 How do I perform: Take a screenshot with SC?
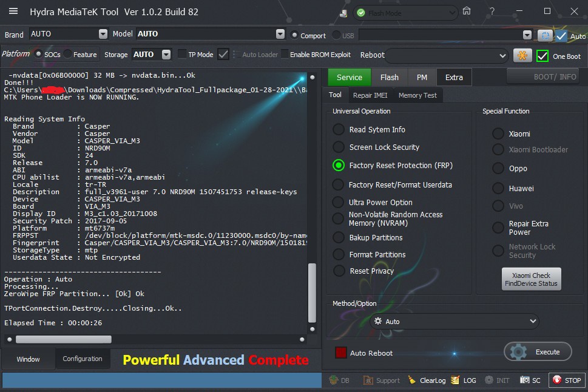click(x=530, y=380)
